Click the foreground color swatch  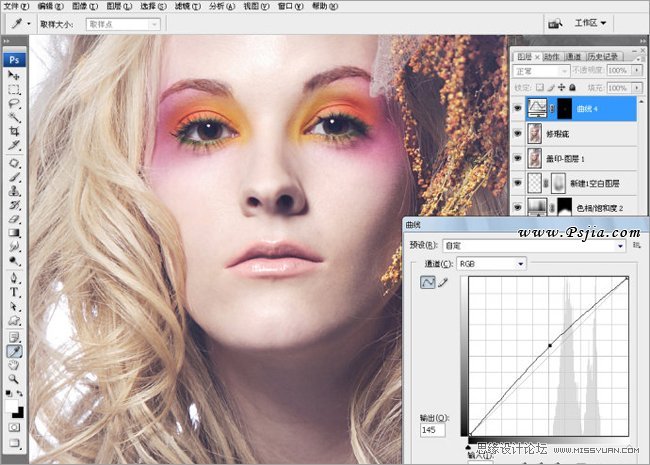tap(11, 404)
